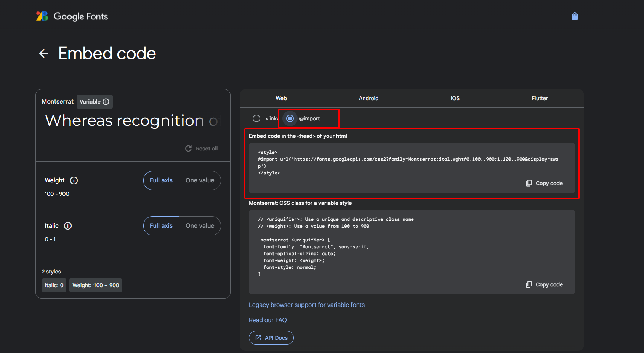Screen dimensions: 644x353
Task: Click the font-optical-sizing: auto code line
Action: point(300,254)
